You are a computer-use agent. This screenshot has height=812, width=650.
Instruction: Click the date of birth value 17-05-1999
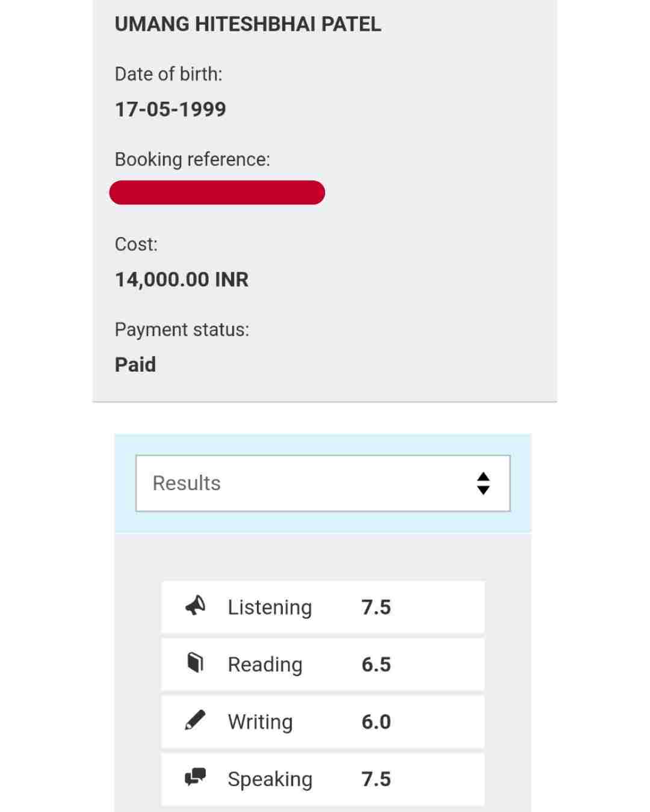(x=170, y=109)
